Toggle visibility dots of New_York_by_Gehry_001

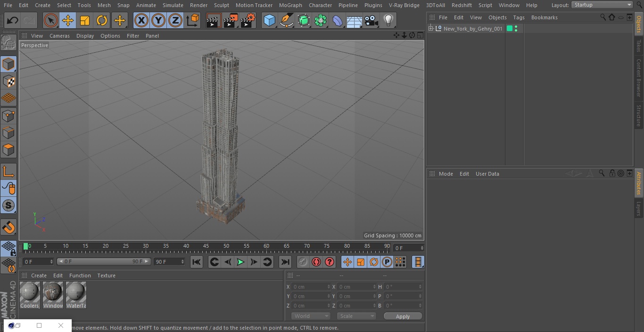(516, 29)
